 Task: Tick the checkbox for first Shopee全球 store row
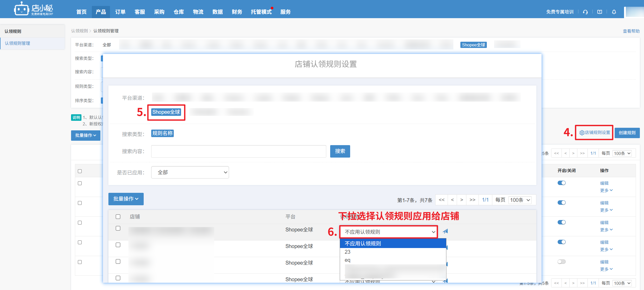coord(118,228)
